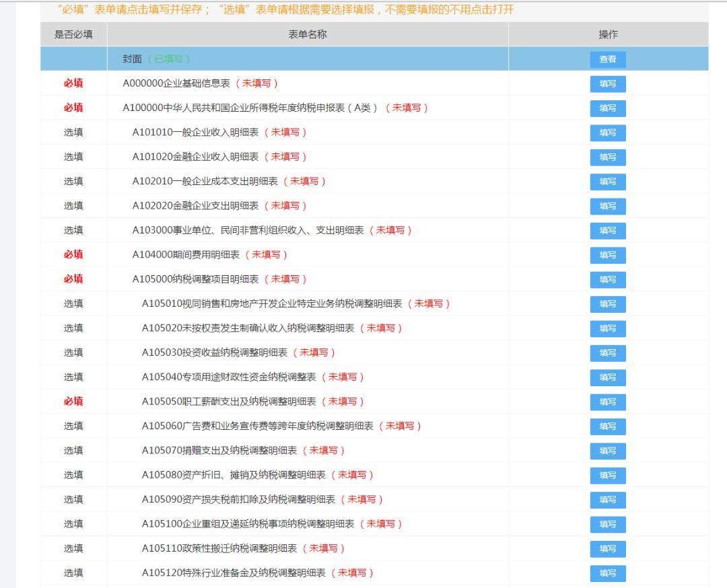Click 填写 for A104000期间费用明细表

tap(608, 255)
